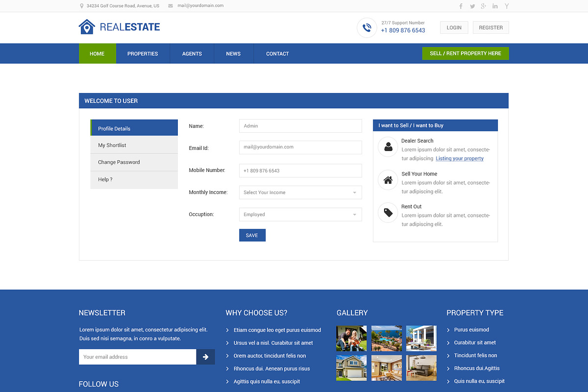The height and width of the screenshot is (392, 588).
Task: Click the envelope icon beside email
Action: point(171,6)
